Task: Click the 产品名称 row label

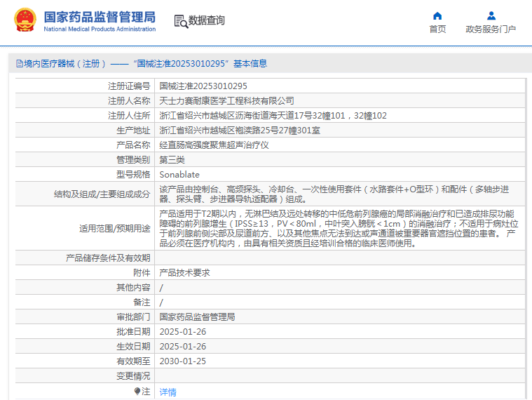Action: point(133,145)
